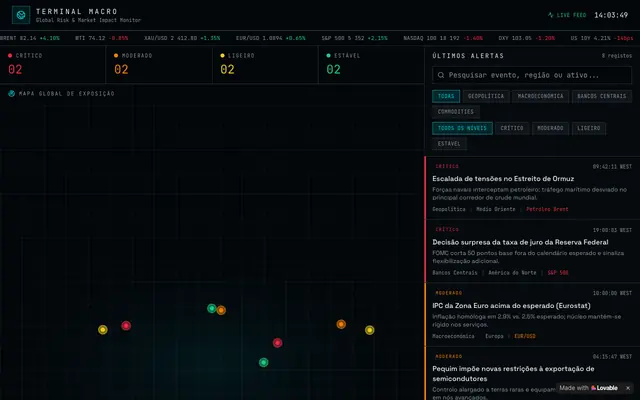Viewport: 640px width, 400px height.
Task: Click the magnifier icon in the search box
Action: [x=441, y=75]
